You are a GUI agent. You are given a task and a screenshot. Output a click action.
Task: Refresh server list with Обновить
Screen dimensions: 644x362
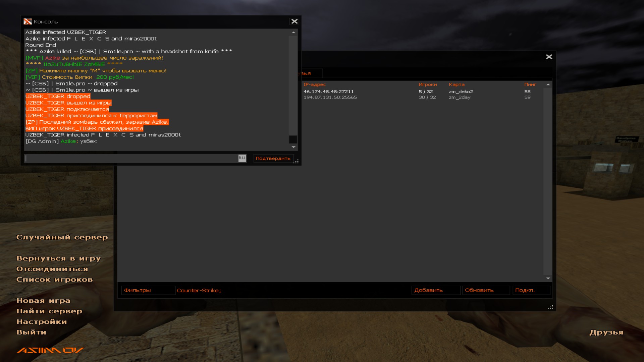[486, 290]
